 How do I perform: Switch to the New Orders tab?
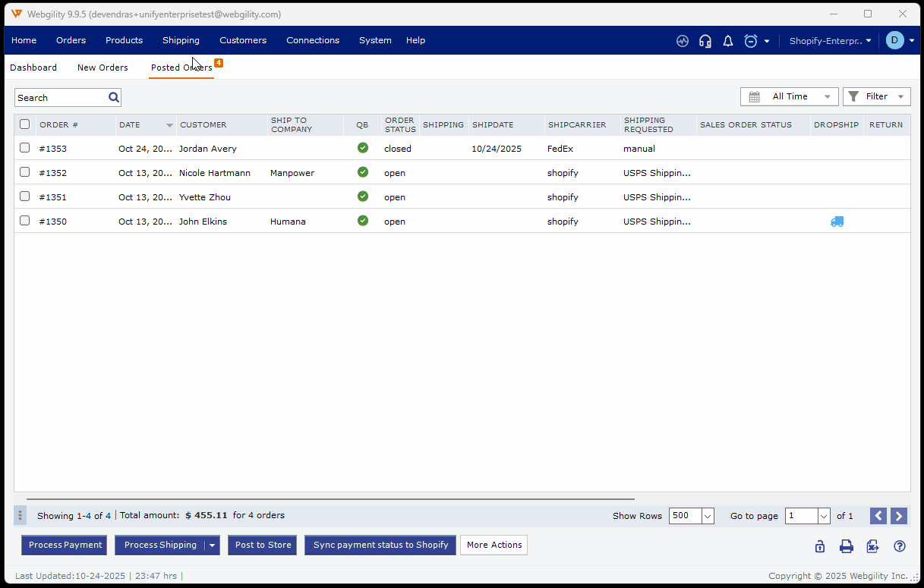tap(102, 68)
